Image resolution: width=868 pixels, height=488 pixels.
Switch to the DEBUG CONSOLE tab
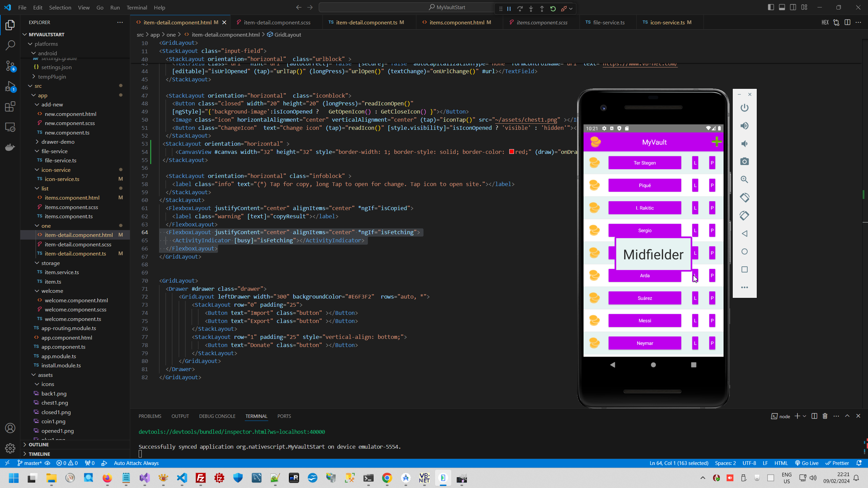click(x=217, y=416)
